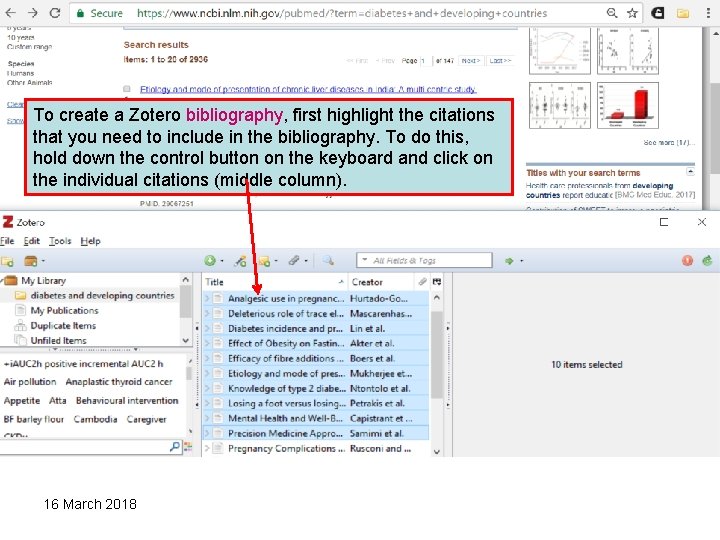Viewport: 720px width, 540px height.
Task: Click the green Sync with zotero.org icon
Action: pyautogui.click(x=708, y=261)
